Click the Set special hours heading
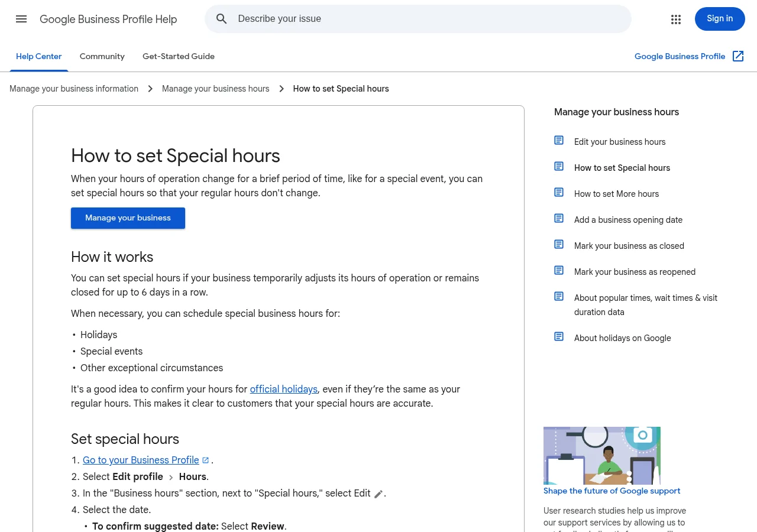Screen dimensions: 757x532 tap(125, 439)
